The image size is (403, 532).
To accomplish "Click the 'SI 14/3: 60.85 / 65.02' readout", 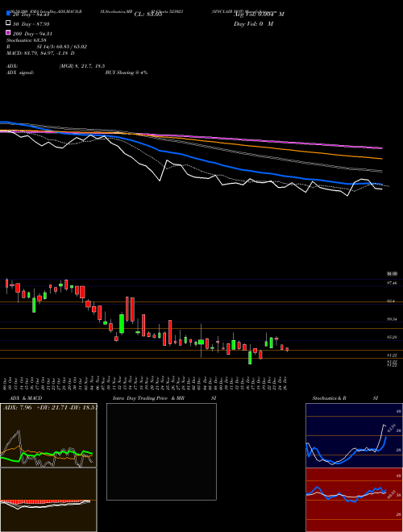I will pos(62,47).
